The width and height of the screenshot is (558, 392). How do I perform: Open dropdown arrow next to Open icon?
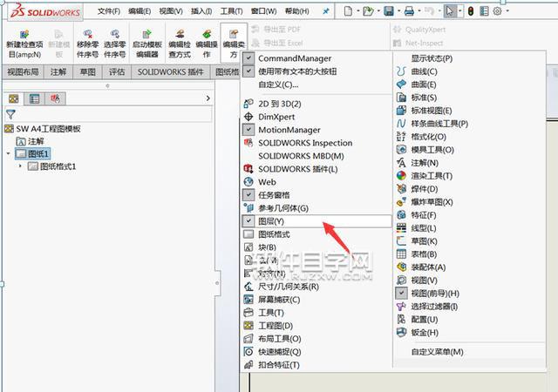(x=378, y=11)
